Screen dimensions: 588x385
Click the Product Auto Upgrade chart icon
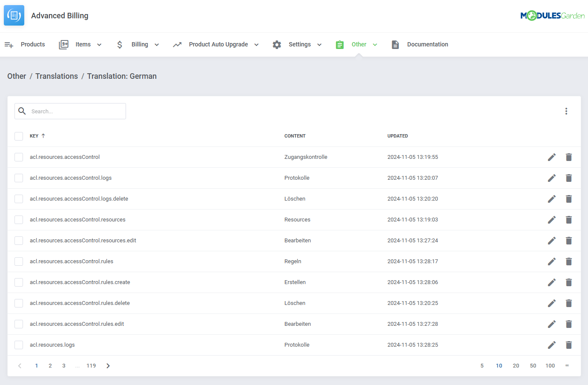(178, 44)
